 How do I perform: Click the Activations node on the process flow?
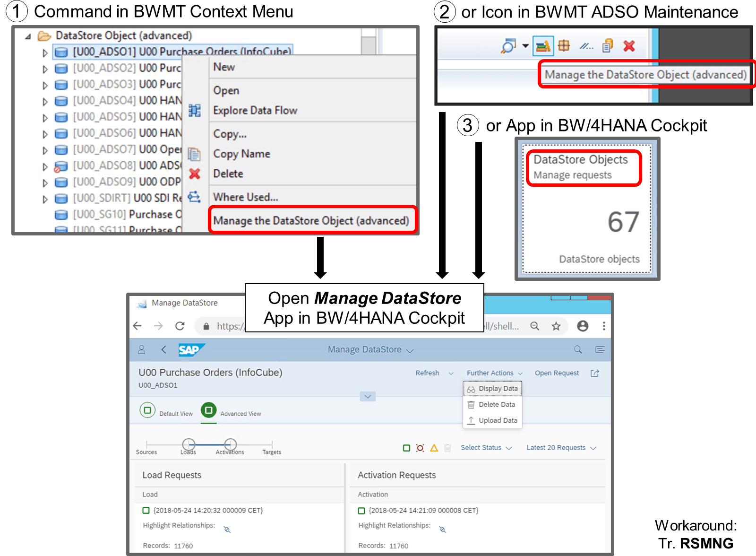click(x=230, y=444)
